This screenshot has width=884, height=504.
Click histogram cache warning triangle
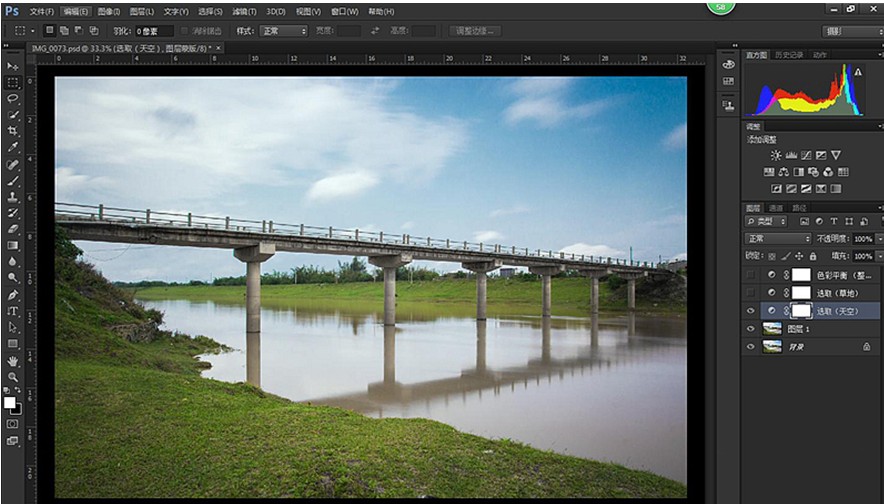858,72
